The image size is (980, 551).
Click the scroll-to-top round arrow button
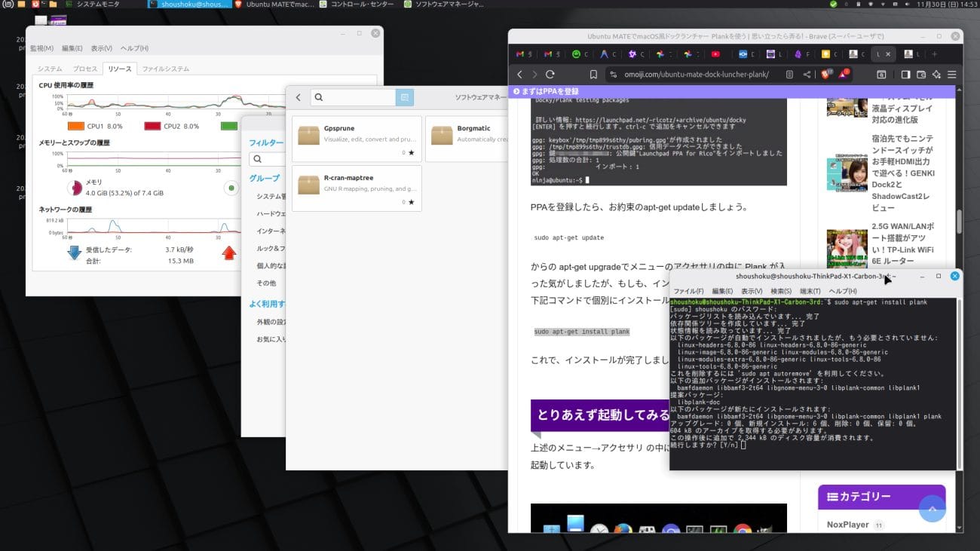pyautogui.click(x=932, y=510)
